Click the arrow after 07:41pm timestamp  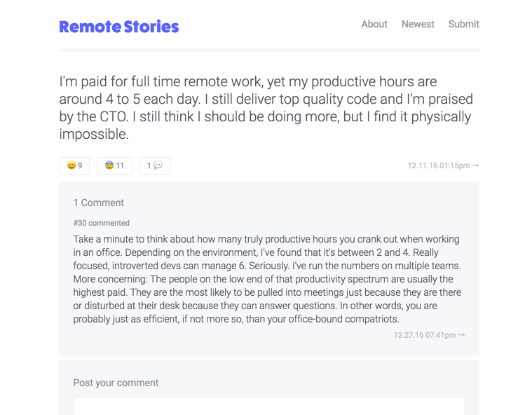click(461, 335)
